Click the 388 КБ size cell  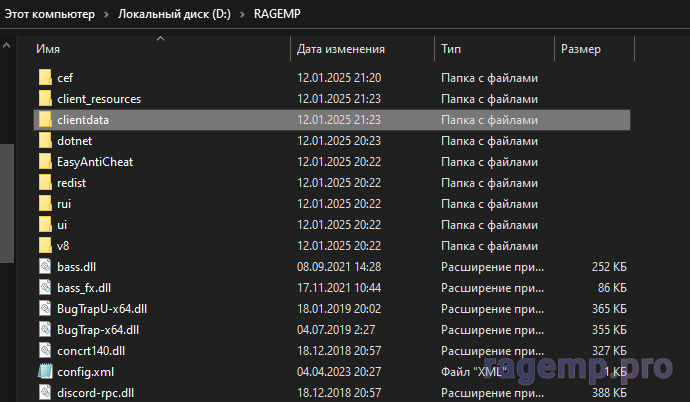point(609,393)
